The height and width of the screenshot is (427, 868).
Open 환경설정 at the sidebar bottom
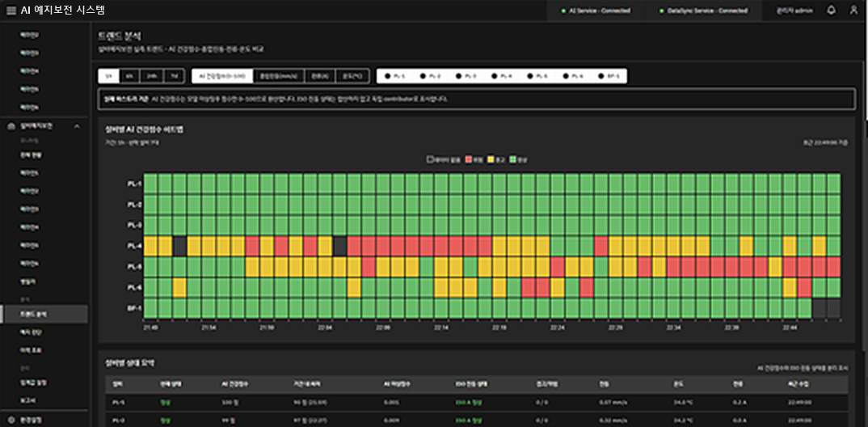(x=29, y=419)
